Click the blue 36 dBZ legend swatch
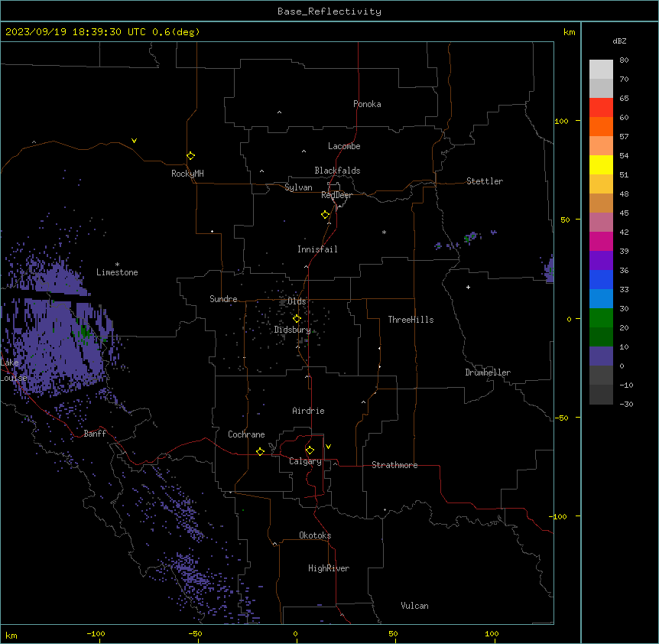The image size is (659, 644). coord(601,279)
